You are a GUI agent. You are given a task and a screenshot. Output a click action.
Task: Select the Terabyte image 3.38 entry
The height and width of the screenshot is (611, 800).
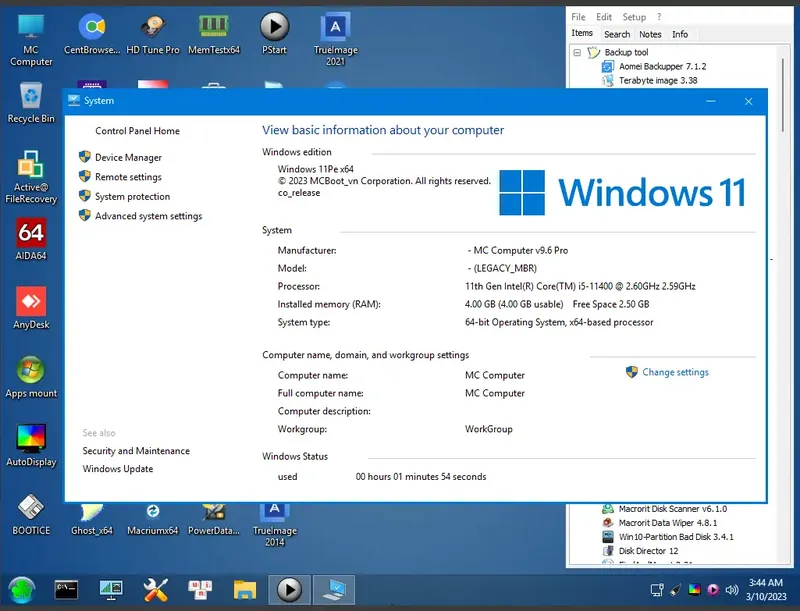point(648,81)
